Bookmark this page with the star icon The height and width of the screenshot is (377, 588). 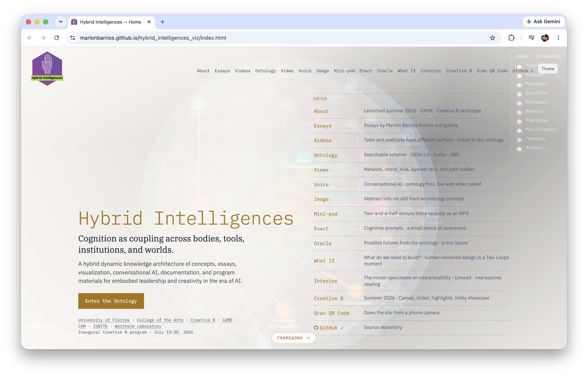click(x=492, y=38)
